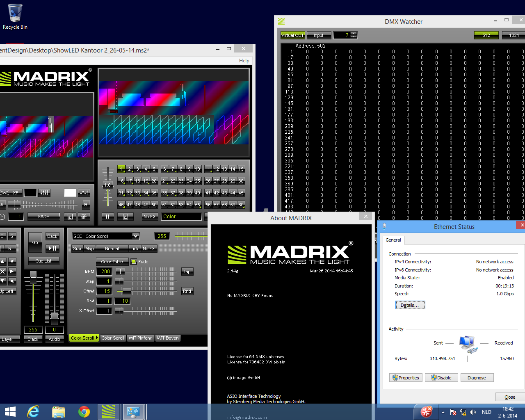The width and height of the screenshot is (525, 420).
Task: Open Google Chrome from the taskbar
Action: 84,412
